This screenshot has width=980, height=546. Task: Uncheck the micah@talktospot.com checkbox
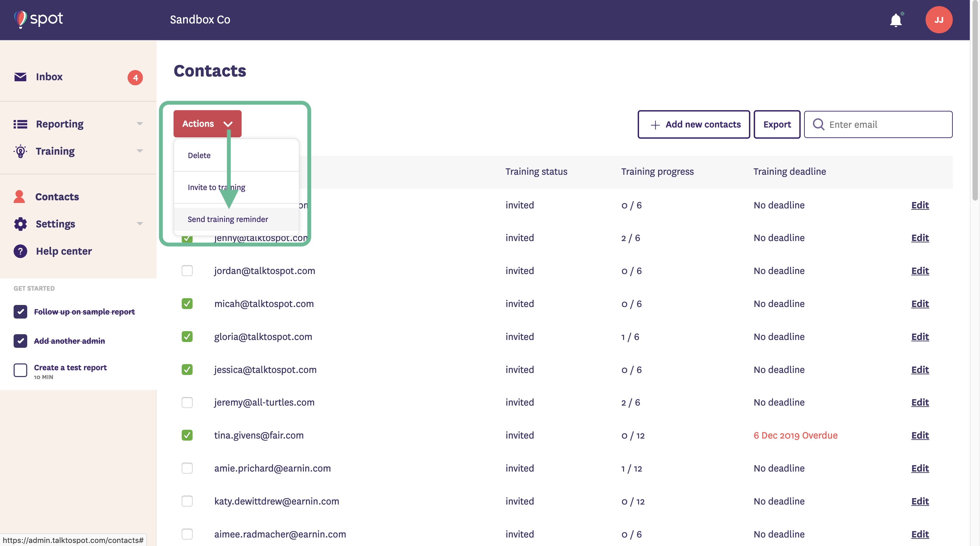point(187,303)
